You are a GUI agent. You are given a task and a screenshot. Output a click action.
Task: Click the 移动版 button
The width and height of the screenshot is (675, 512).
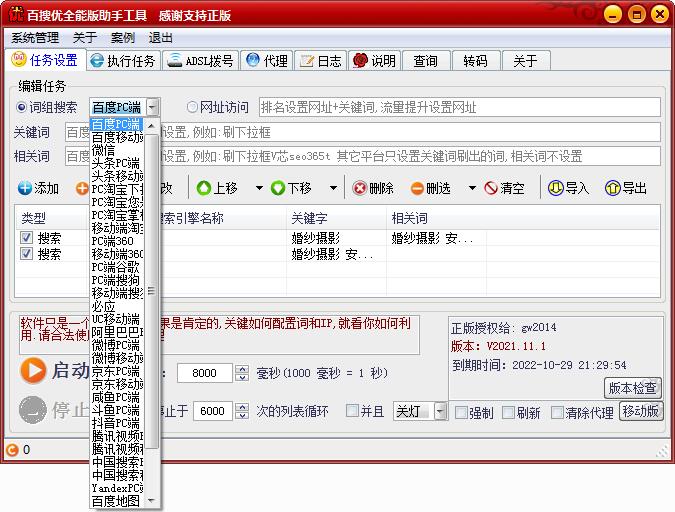pyautogui.click(x=641, y=411)
